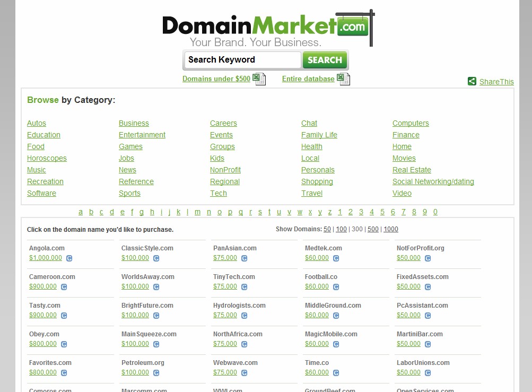532x392 pixels.
Task: Click the blue icon beside MiddleGround.com's price
Action: (336, 315)
